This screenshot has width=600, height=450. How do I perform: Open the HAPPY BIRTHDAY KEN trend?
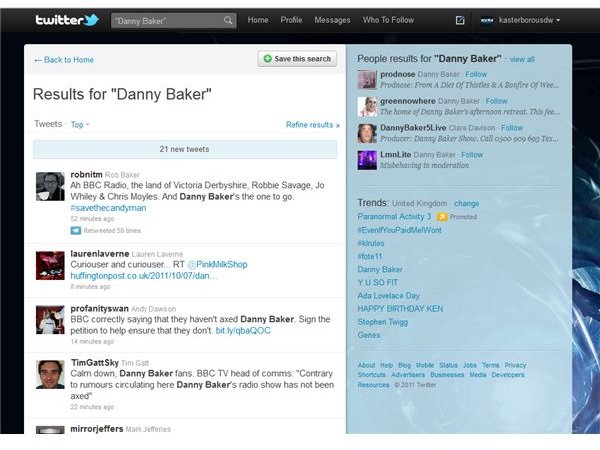point(400,309)
